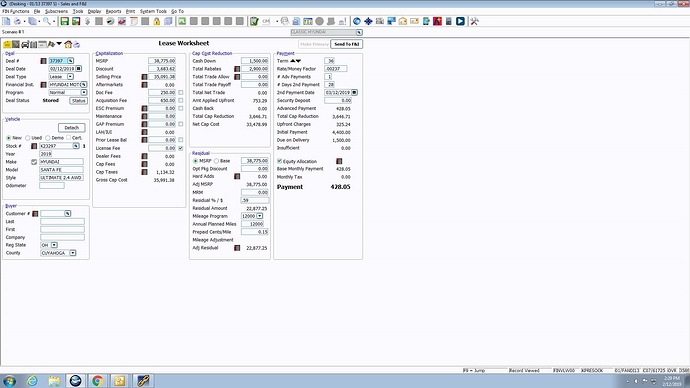Click the Residual % input field

255,200
